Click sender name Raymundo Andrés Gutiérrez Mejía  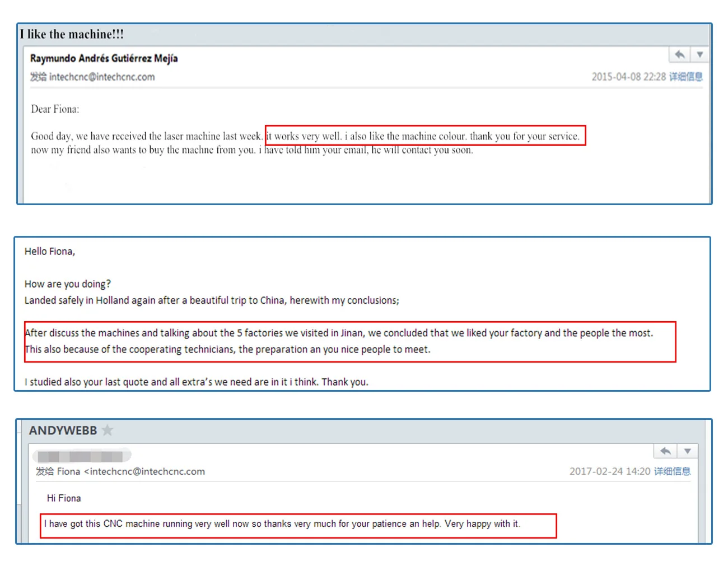104,58
